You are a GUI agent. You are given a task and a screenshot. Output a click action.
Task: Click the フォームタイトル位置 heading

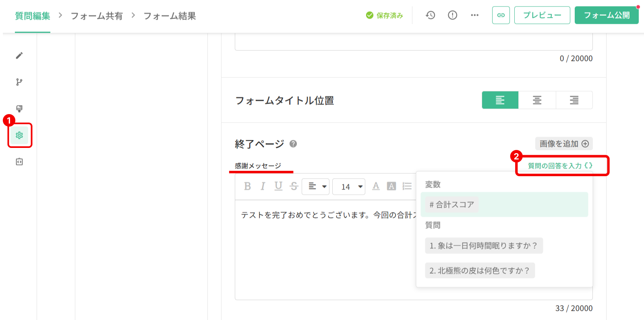284,100
